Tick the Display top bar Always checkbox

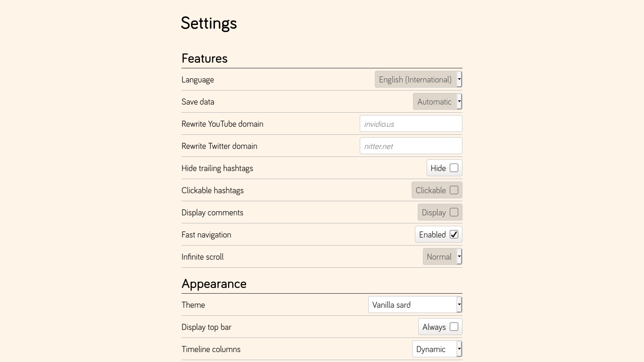[x=454, y=327]
